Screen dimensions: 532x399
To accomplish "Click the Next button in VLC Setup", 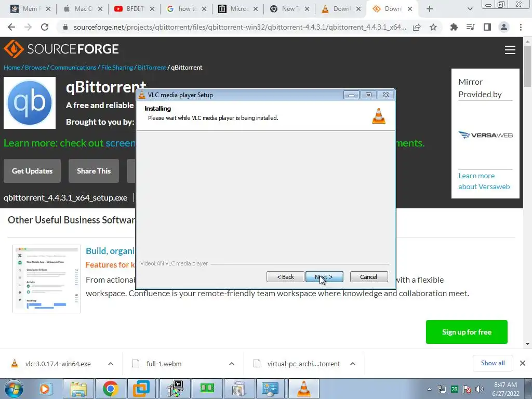I will click(x=324, y=277).
